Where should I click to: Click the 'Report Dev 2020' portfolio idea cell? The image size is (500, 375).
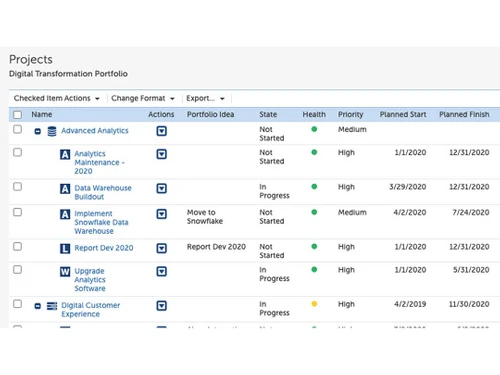[x=216, y=247]
